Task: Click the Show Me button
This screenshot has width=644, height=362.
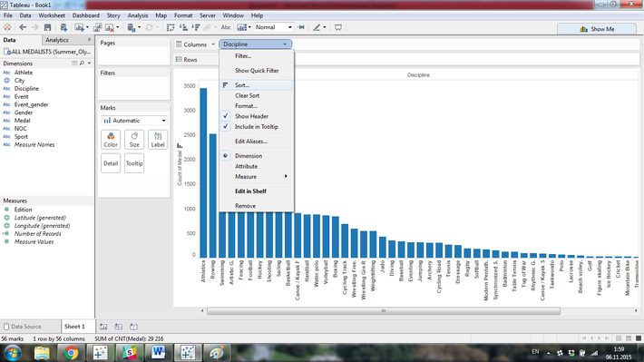Action: click(597, 29)
